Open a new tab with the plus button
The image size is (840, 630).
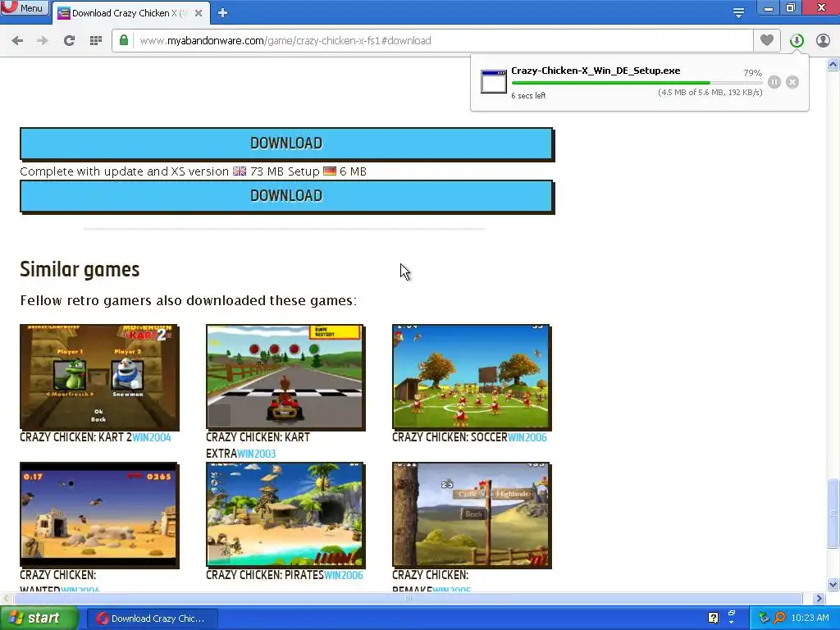[x=223, y=13]
